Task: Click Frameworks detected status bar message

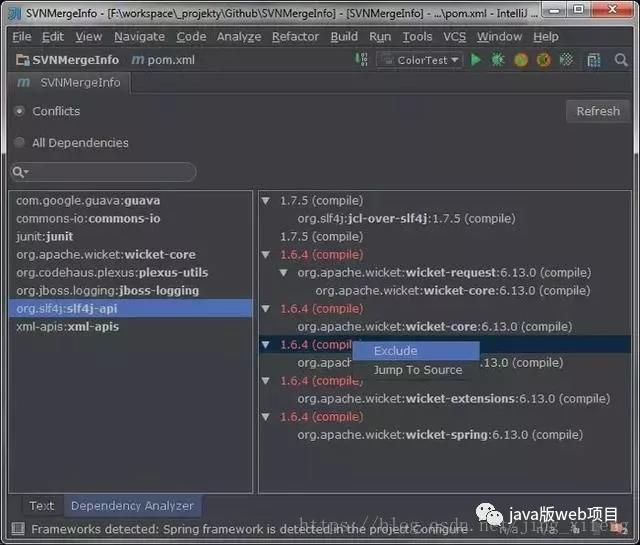Action: coord(249,529)
